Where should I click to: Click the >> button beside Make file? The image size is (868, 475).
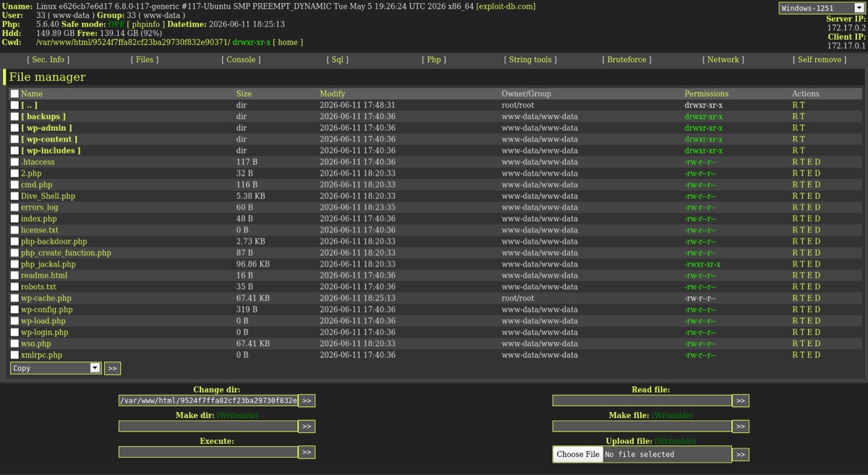pos(741,427)
